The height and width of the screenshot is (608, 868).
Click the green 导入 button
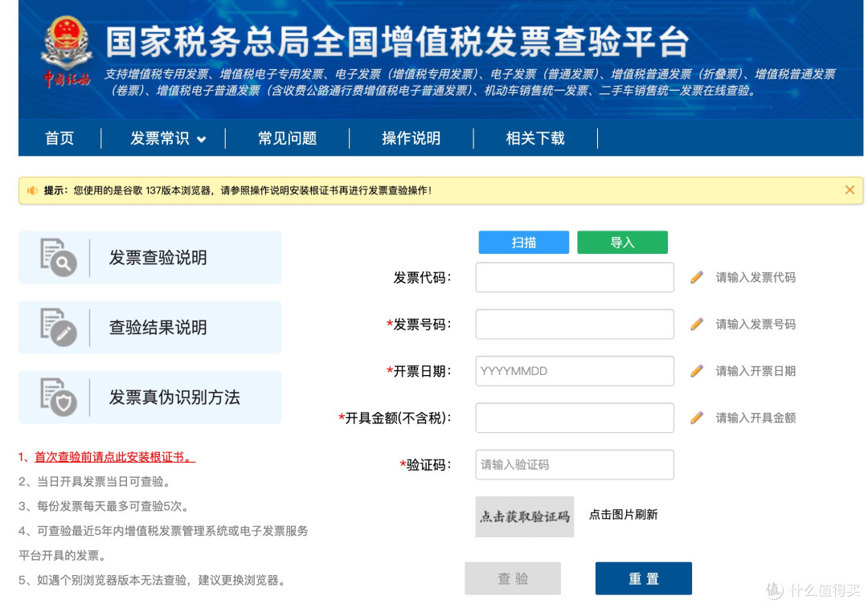coord(622,243)
